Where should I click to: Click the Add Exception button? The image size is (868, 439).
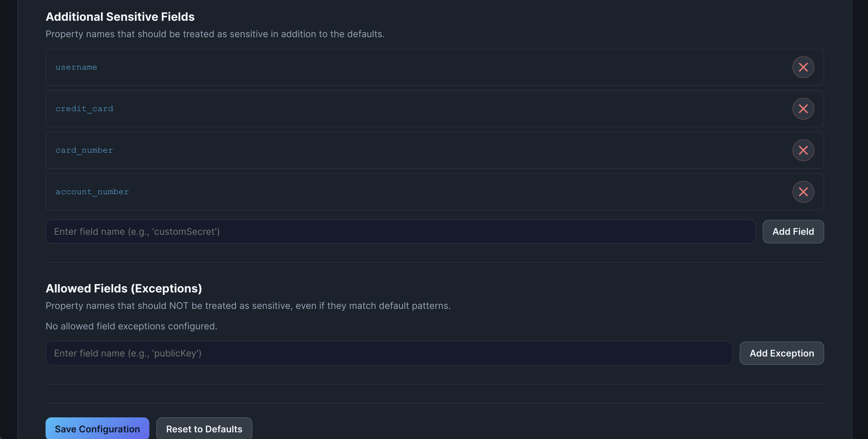782,353
